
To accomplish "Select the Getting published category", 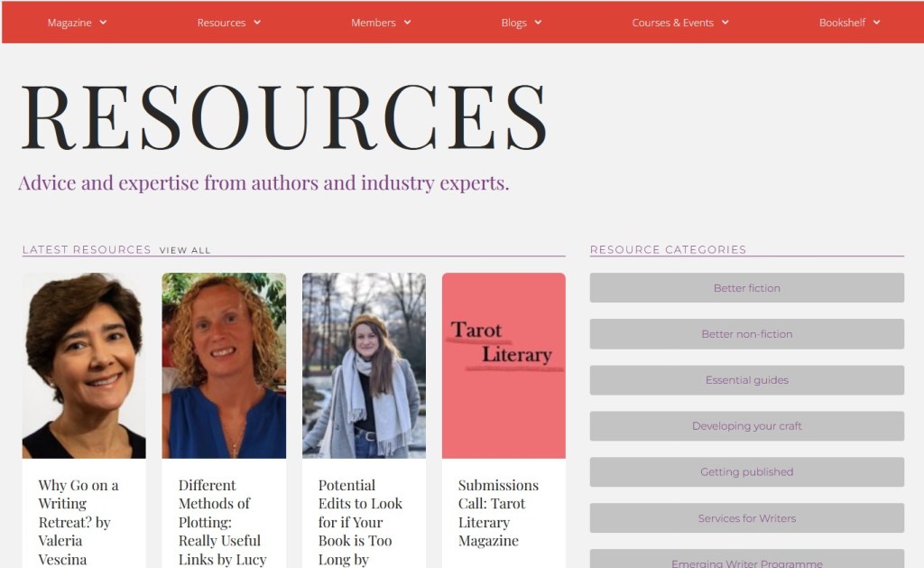I will 746,472.
